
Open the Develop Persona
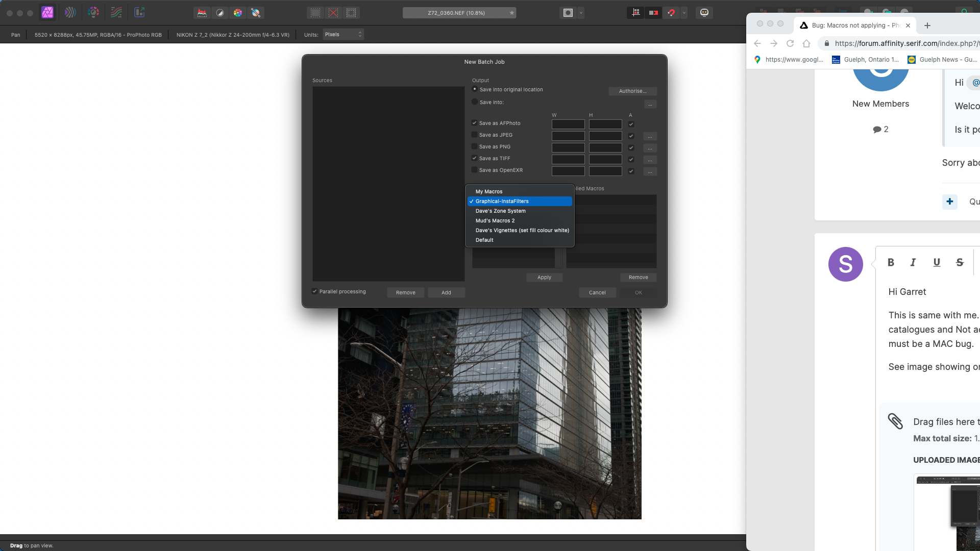coord(93,12)
